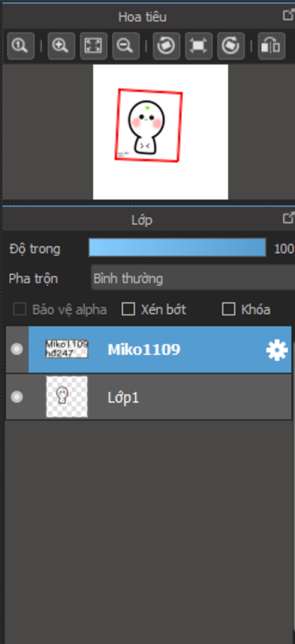
Task: Hide the Lớp1 layer
Action: [x=17, y=397]
